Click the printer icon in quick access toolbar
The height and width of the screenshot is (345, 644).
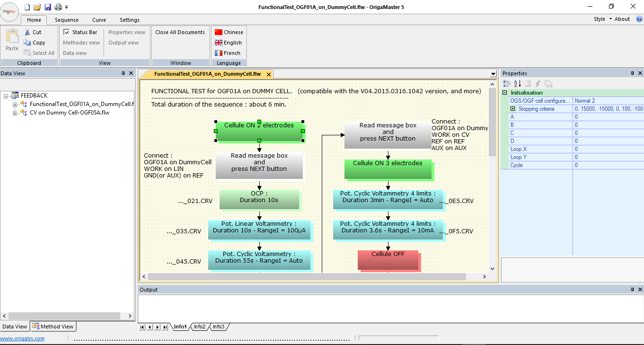[x=58, y=7]
